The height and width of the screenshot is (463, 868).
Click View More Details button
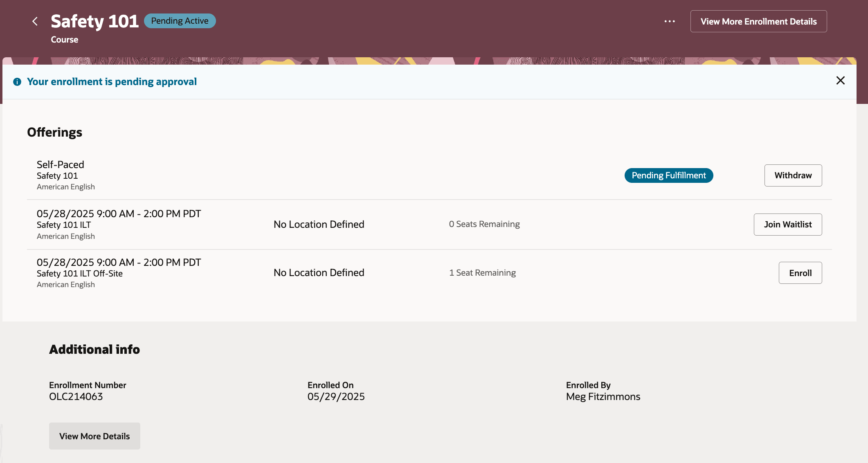pyautogui.click(x=94, y=436)
